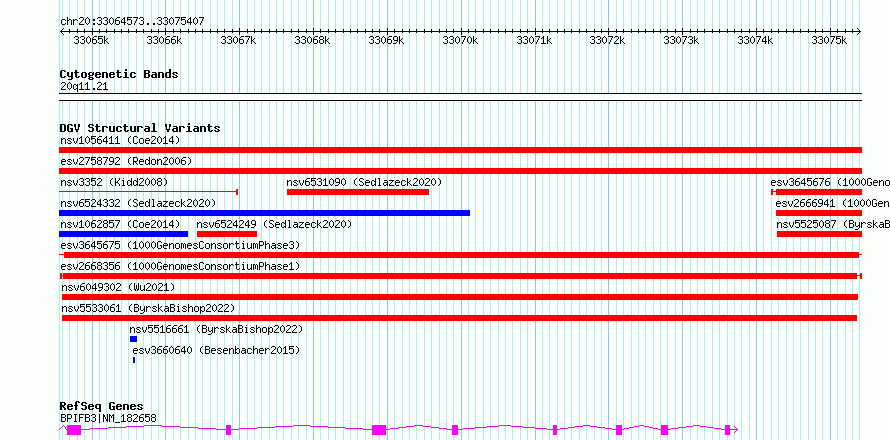The image size is (890, 440).
Task: Click the BPIFB3|NM_182658 gene label
Action: click(x=108, y=418)
